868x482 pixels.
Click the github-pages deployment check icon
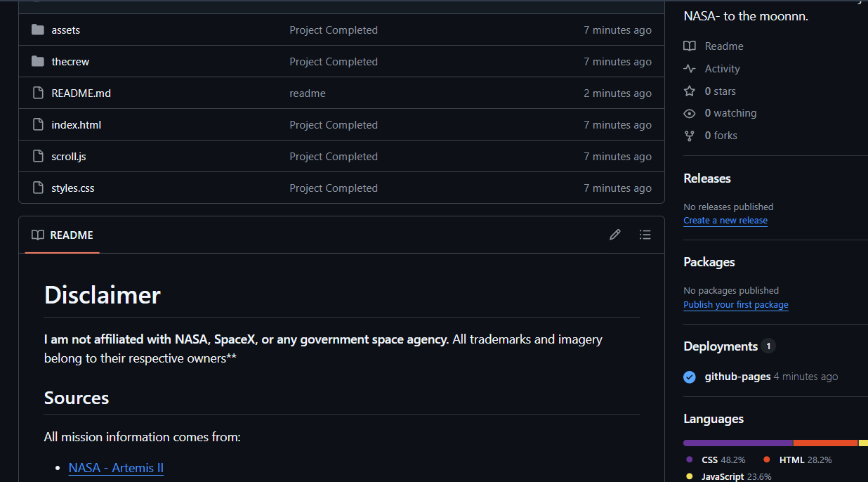pos(690,377)
